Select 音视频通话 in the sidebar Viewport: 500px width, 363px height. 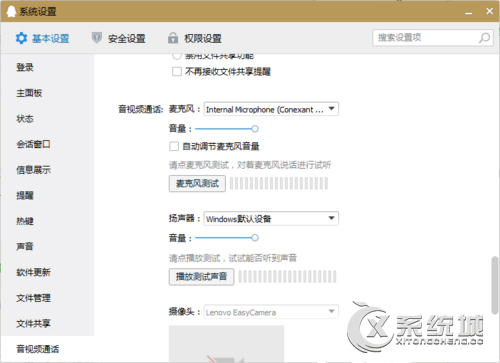click(38, 349)
